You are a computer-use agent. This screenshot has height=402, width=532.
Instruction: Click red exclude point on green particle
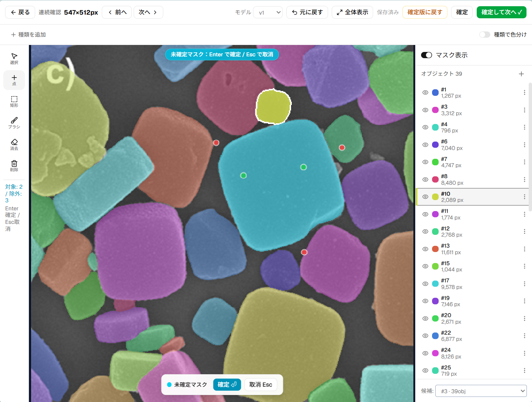(342, 148)
